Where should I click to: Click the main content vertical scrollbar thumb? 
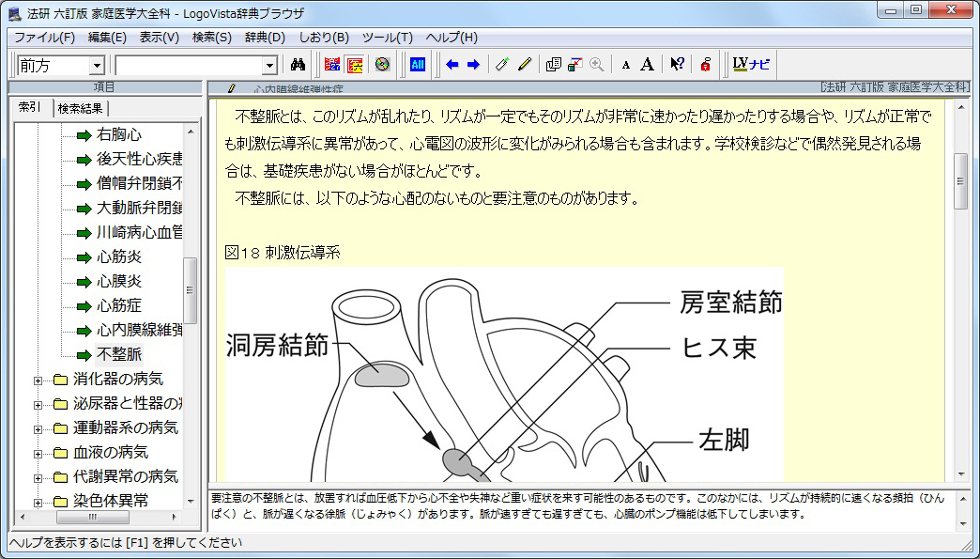coord(960,180)
